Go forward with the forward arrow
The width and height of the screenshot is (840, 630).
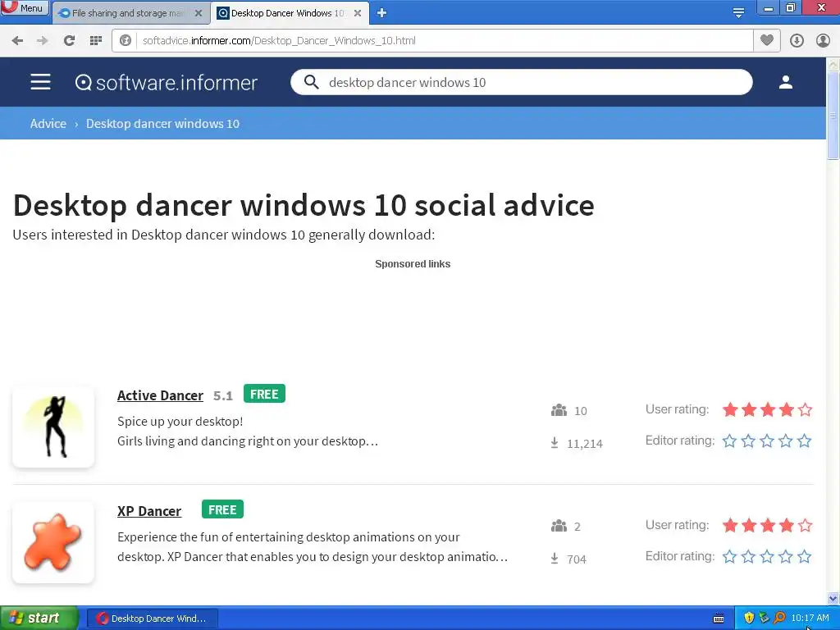click(43, 41)
